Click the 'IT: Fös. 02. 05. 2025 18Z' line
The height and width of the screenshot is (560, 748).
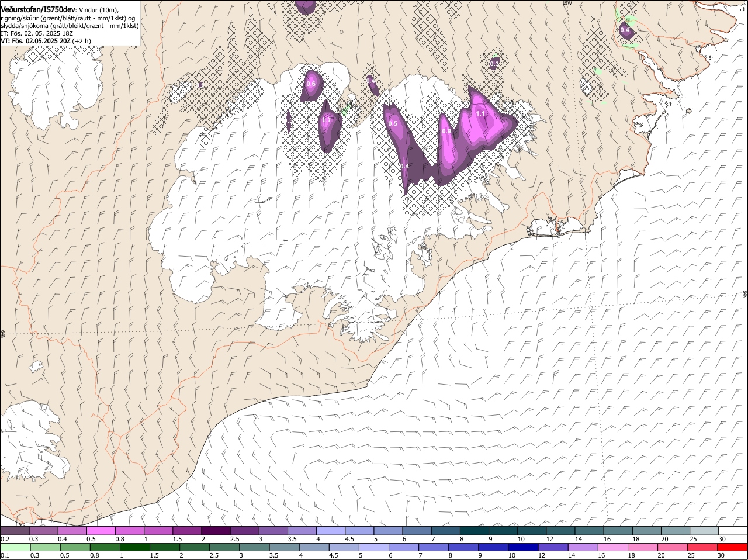click(x=36, y=34)
